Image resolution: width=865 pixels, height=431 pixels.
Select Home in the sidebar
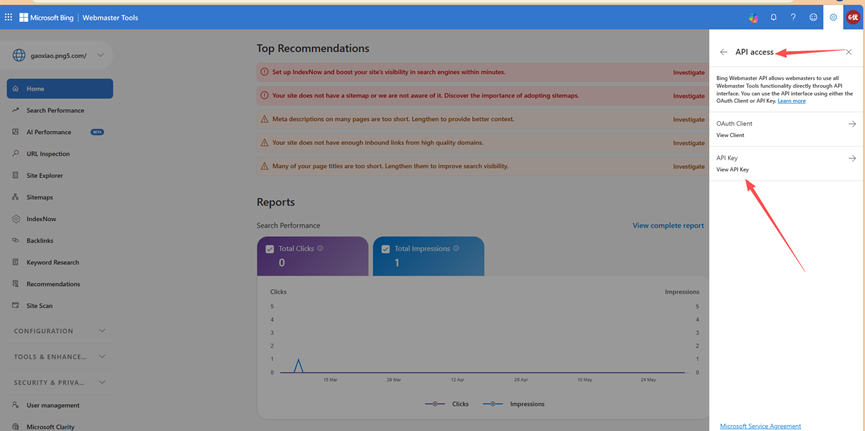coord(60,88)
